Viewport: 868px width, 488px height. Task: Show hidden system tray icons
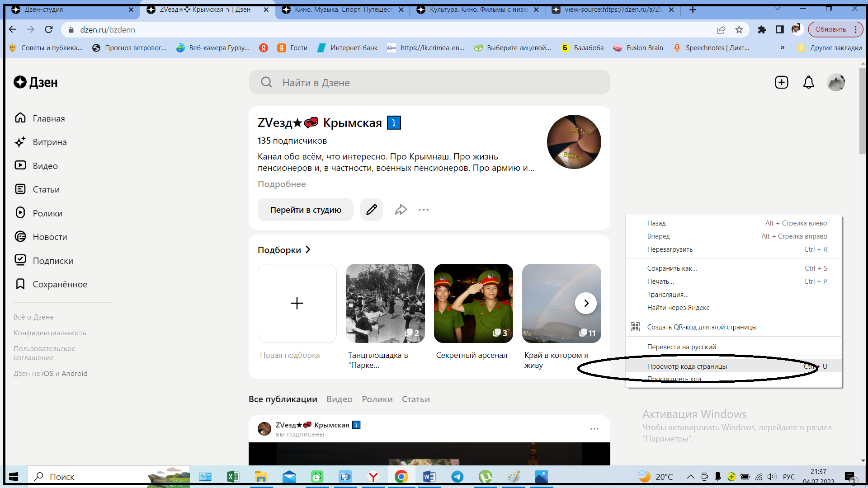690,477
